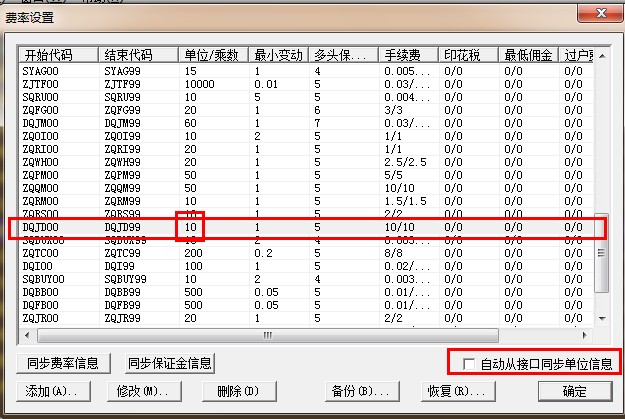Screen dimensions: 625x419
Task: Click the 修改(M).. button
Action: (144, 391)
